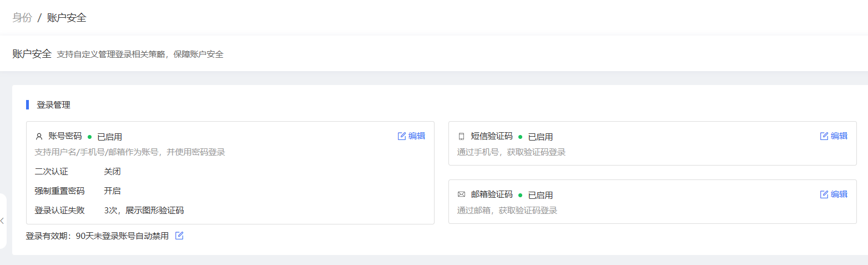Select the 账户安全 breadcrumb item
Image resolution: width=868 pixels, height=265 pixels.
coord(67,17)
